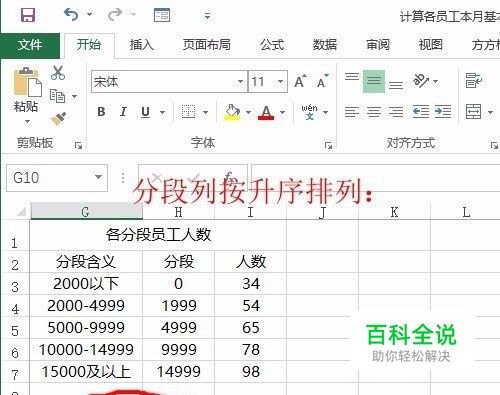Screen dimensions: 500x395
Task: Undo the last action
Action: [71, 15]
